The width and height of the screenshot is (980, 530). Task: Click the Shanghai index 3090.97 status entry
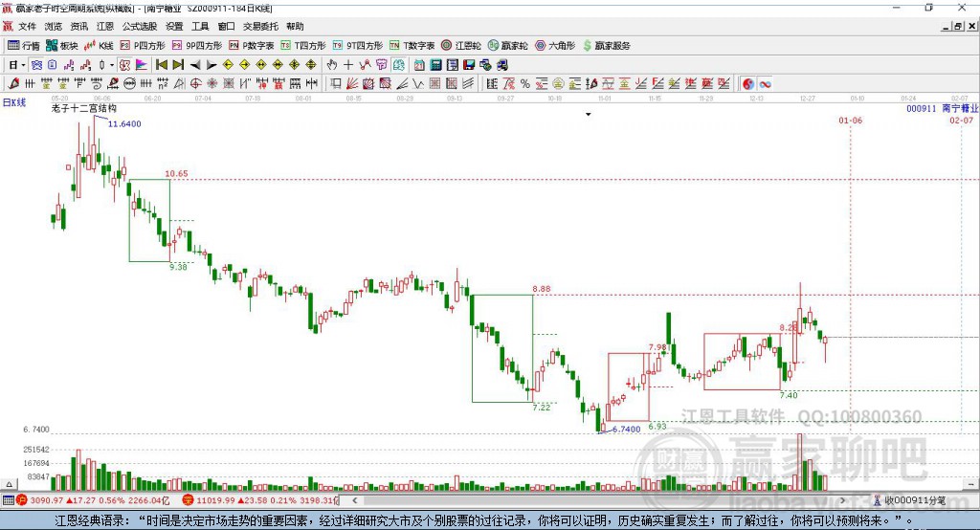pos(93,500)
